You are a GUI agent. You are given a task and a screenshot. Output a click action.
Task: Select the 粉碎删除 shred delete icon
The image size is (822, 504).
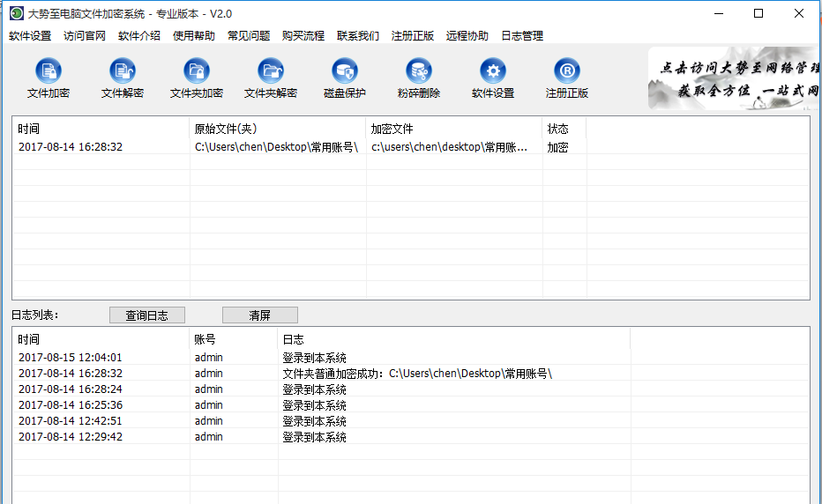click(419, 72)
